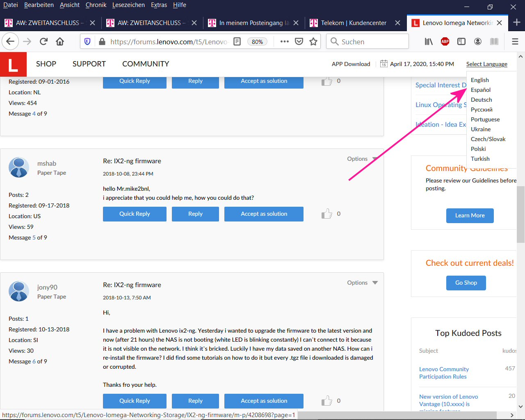Screen dimensions: 525x420
Task: Click the address bar URL
Action: [x=169, y=41]
